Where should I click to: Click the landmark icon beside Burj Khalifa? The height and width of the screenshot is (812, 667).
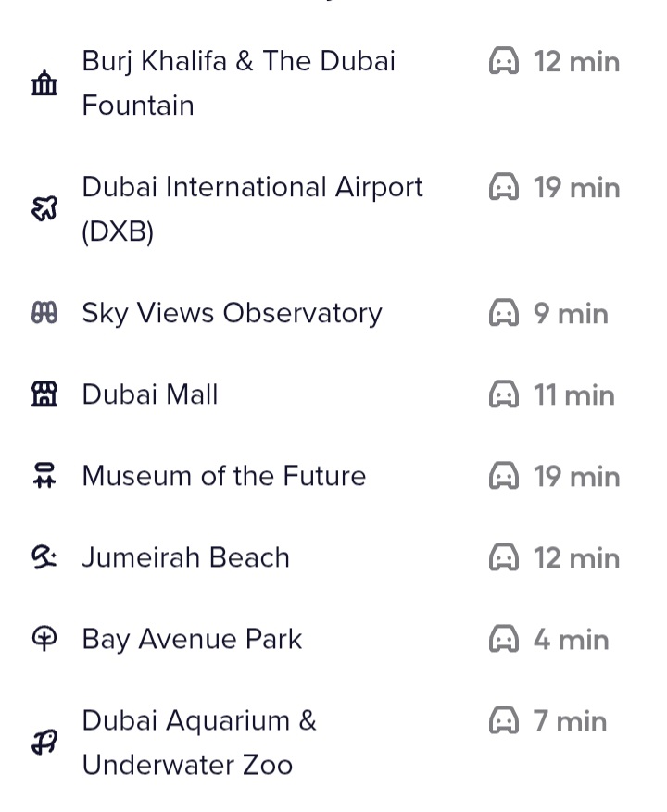44,84
